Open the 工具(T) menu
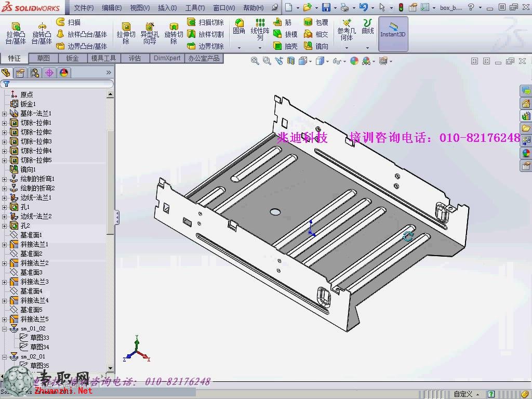The width and height of the screenshot is (532, 399). pos(195,7)
